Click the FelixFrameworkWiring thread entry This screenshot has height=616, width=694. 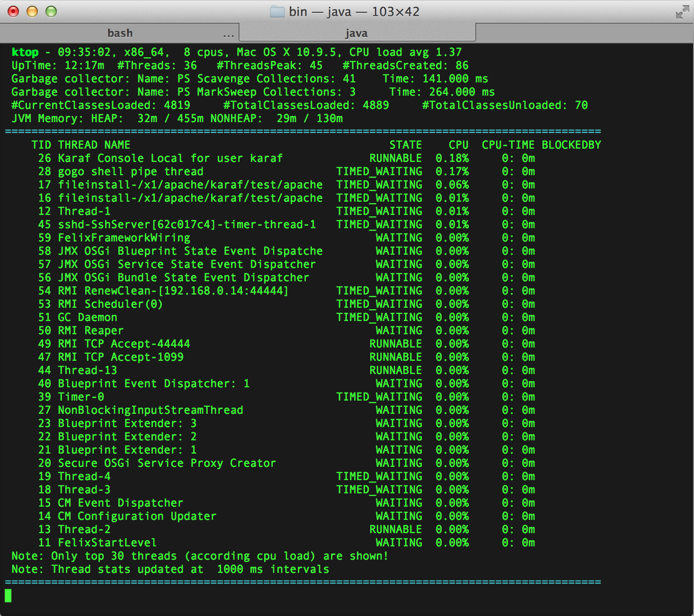(124, 238)
